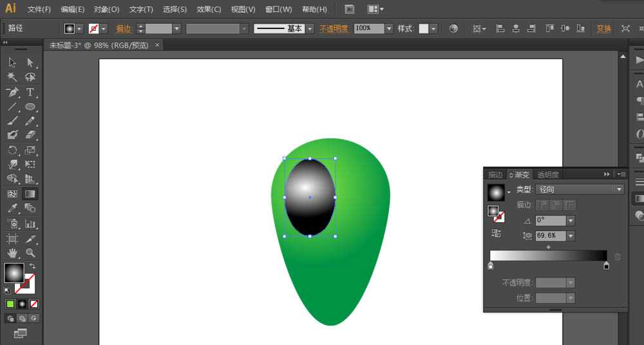Screen dimensions: 644x345
Task: Select the Pen tool
Action: (x=12, y=92)
